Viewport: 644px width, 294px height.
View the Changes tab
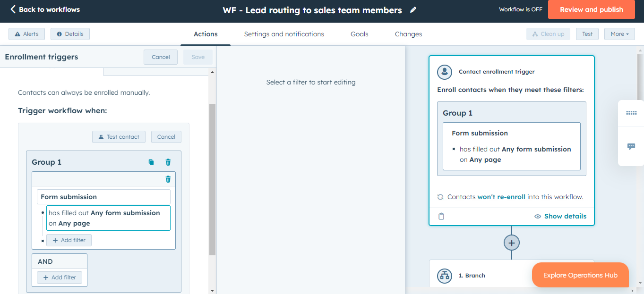tap(408, 34)
